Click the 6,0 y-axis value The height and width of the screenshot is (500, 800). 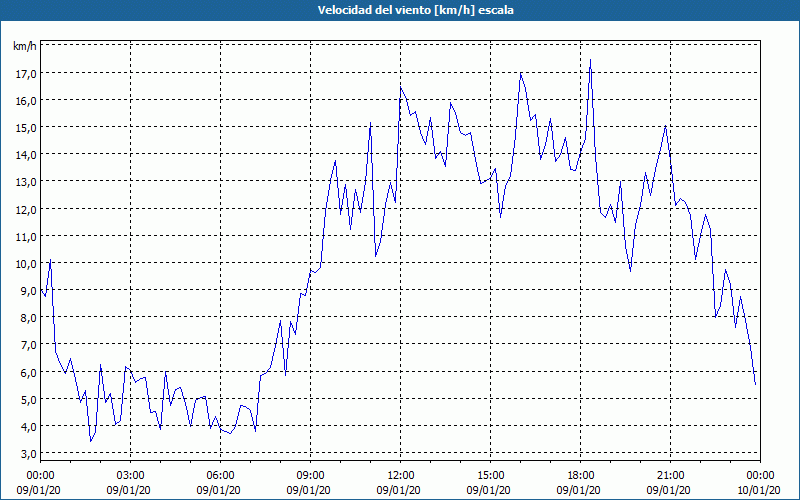(29, 372)
